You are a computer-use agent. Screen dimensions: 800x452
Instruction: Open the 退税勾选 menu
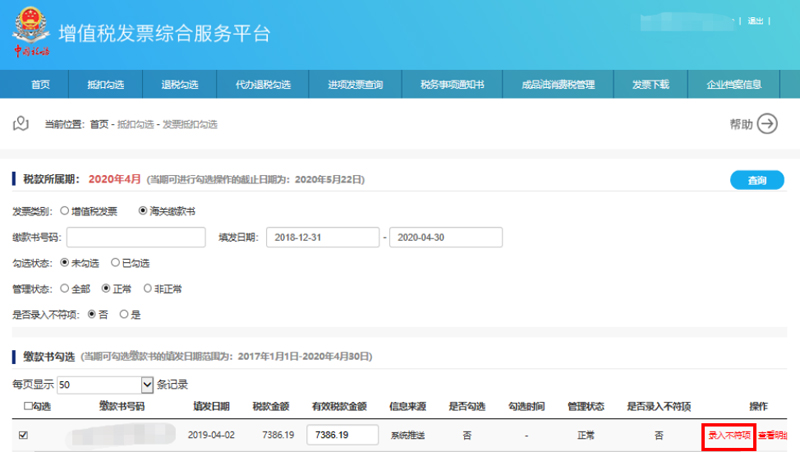(x=180, y=85)
